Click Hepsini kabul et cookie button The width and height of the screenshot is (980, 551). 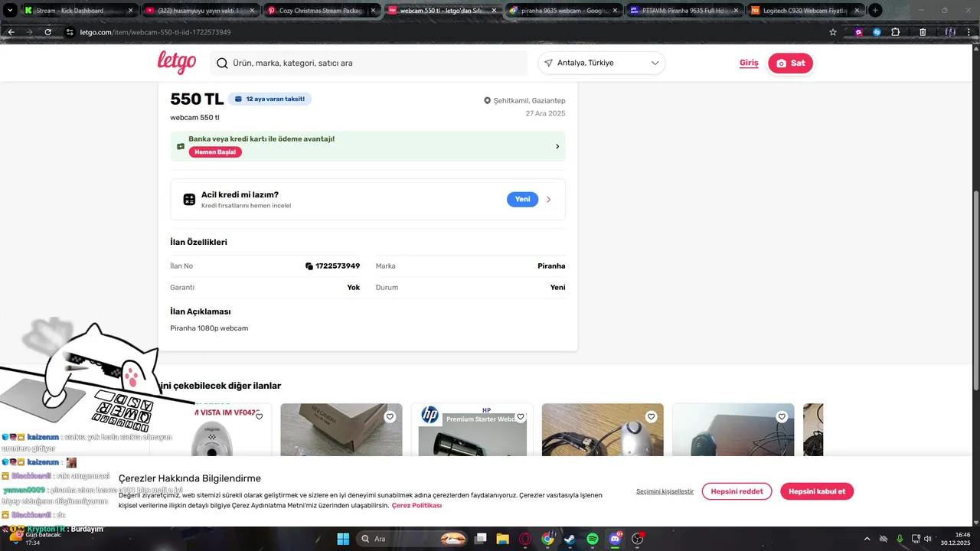[817, 491]
